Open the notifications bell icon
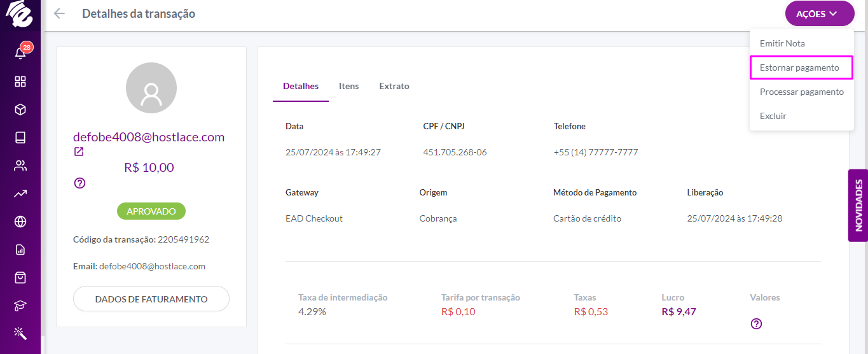Screen dimensions: 868x354 [20, 53]
